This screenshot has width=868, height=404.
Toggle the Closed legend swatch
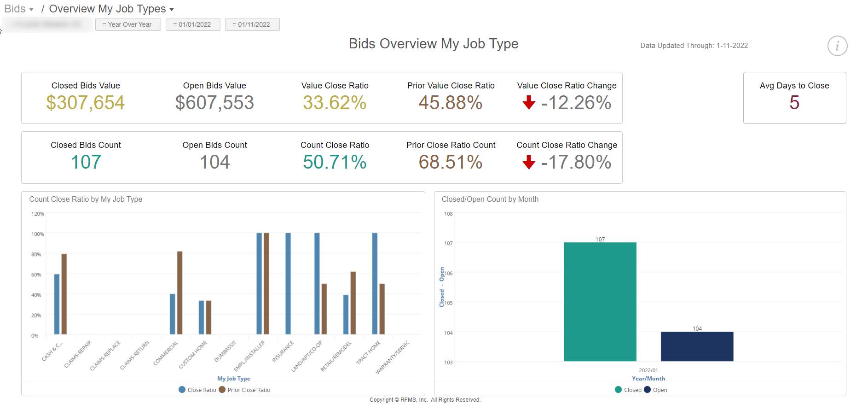tap(619, 390)
